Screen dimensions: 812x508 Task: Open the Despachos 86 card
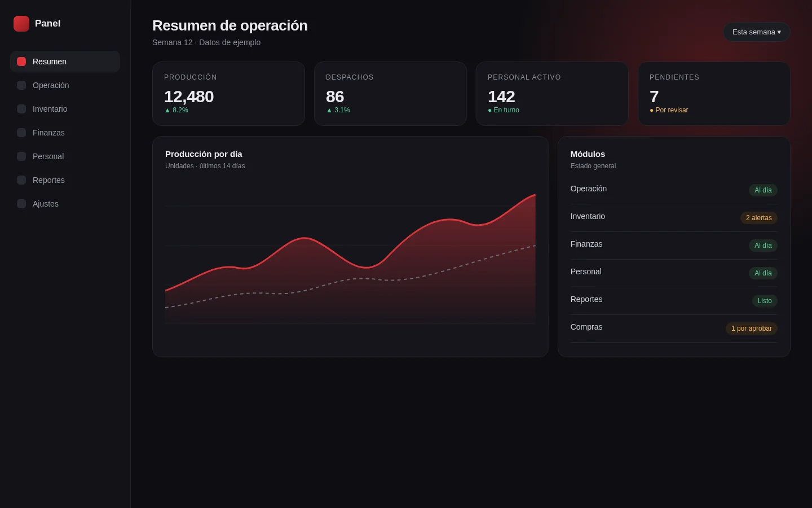390,94
